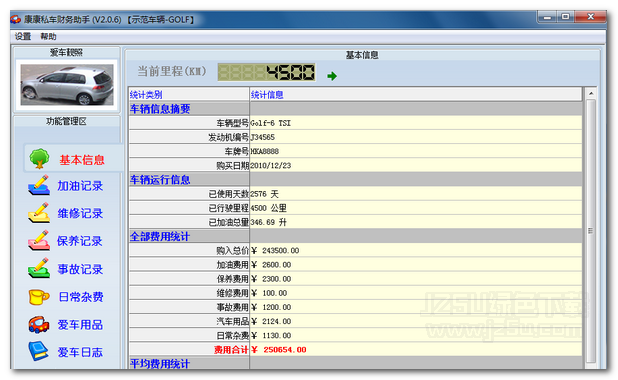Click the silver Golf car photo thumbnail
The width and height of the screenshot is (618, 380).
point(67,85)
